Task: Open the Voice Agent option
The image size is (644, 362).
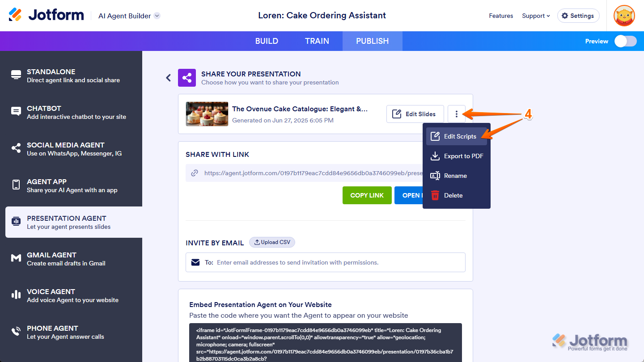Action: (x=74, y=295)
